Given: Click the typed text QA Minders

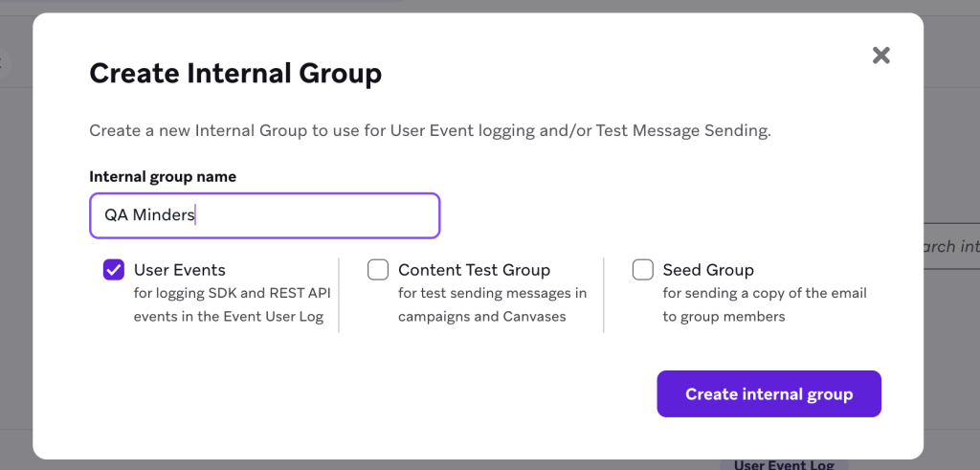Looking at the screenshot, I should [149, 215].
